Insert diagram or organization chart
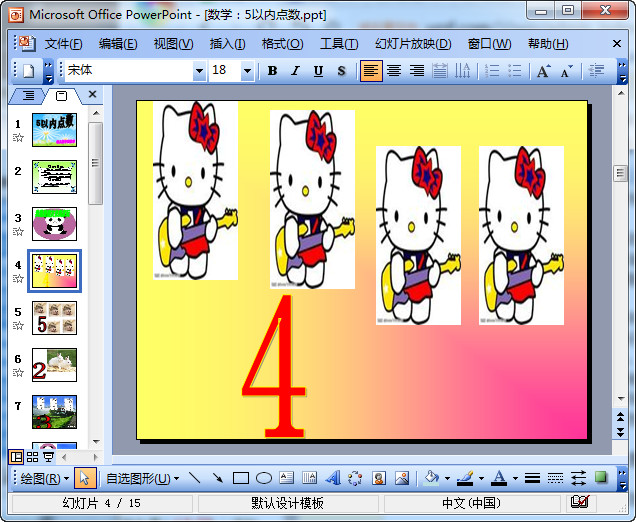The height and width of the screenshot is (522, 636). [x=355, y=478]
